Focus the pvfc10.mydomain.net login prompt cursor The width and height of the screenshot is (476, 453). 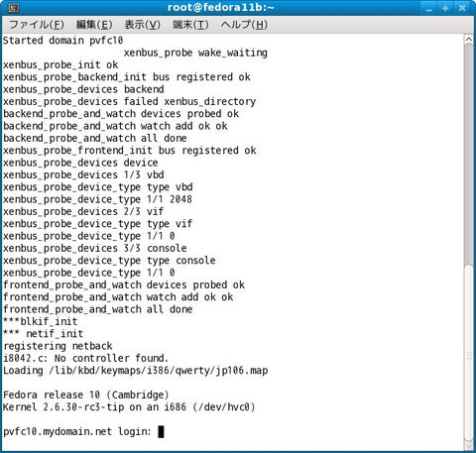coord(161,431)
